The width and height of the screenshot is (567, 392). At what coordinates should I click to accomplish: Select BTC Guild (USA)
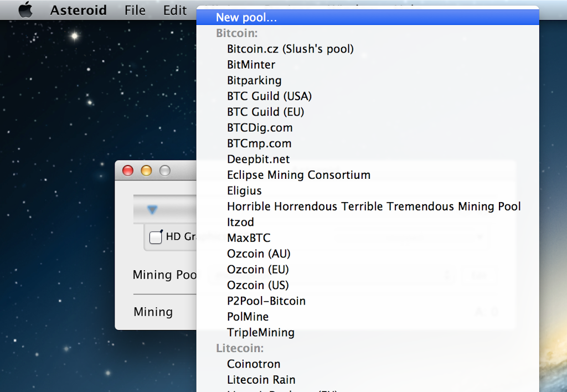368,96
